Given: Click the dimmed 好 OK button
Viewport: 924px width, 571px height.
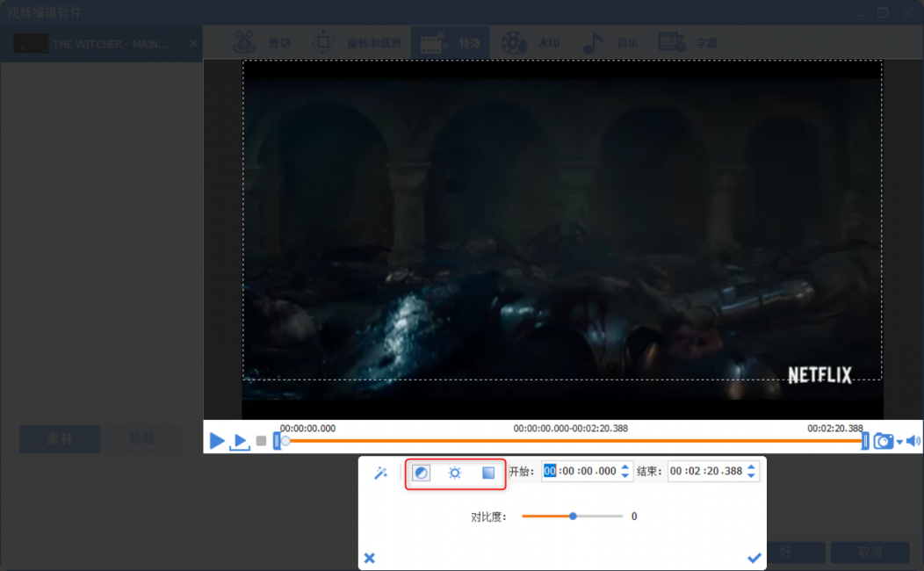Looking at the screenshot, I should pos(785,553).
